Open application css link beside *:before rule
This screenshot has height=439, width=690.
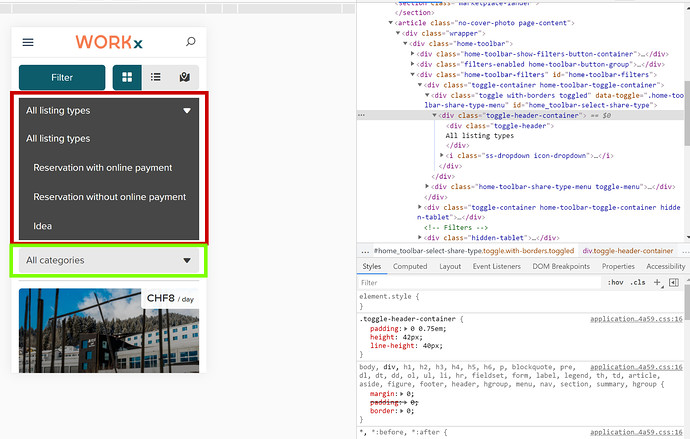pos(636,432)
